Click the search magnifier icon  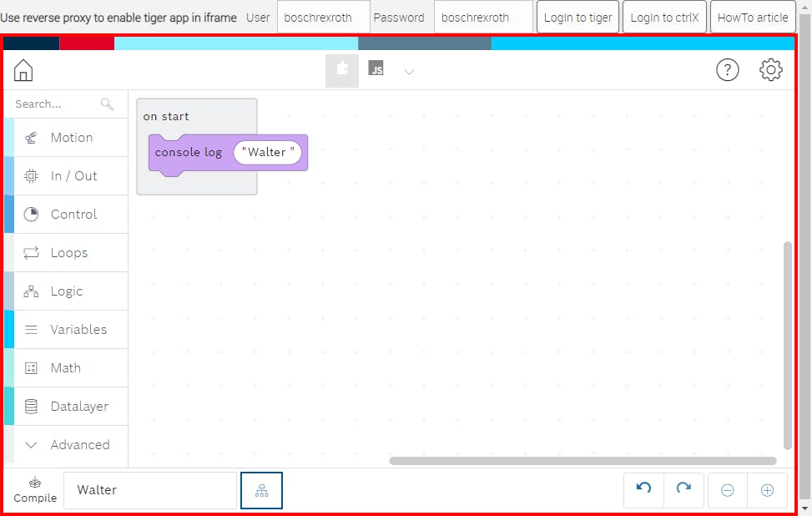point(107,104)
